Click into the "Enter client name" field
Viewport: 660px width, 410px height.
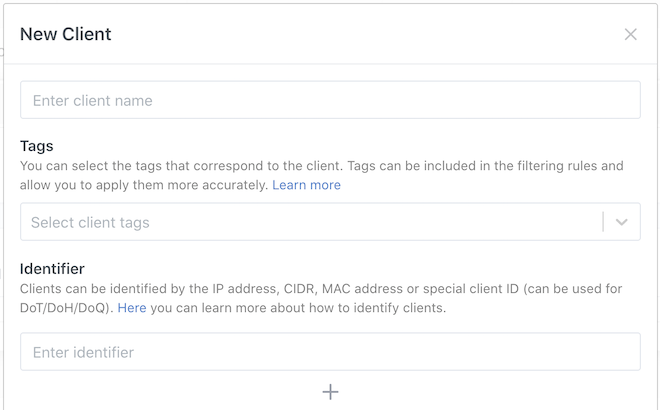[330, 100]
